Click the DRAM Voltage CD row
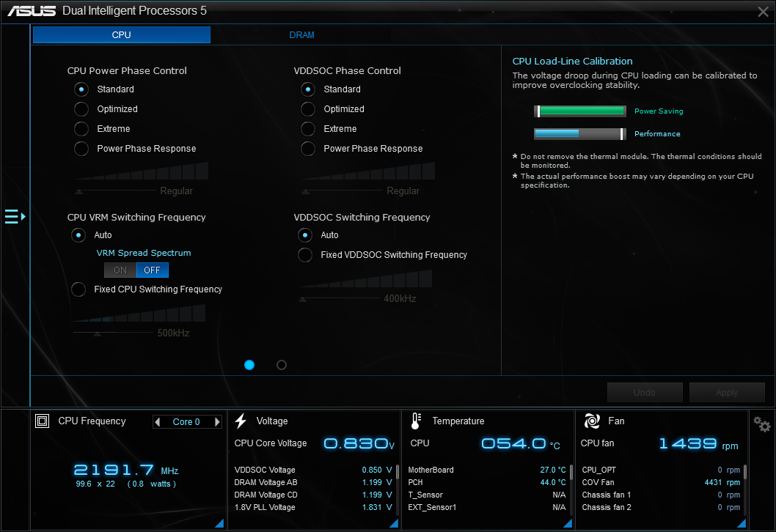This screenshot has width=776, height=532. (x=313, y=495)
